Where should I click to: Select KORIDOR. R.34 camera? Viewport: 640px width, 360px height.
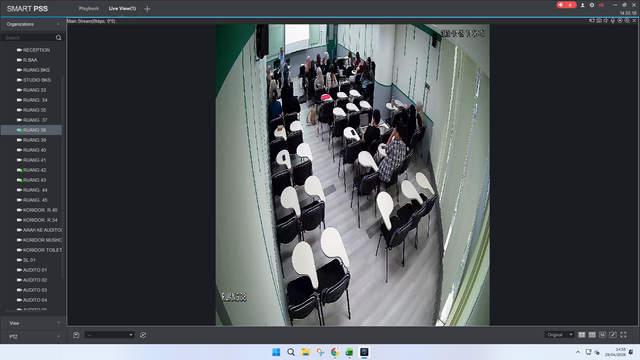pyautogui.click(x=37, y=220)
